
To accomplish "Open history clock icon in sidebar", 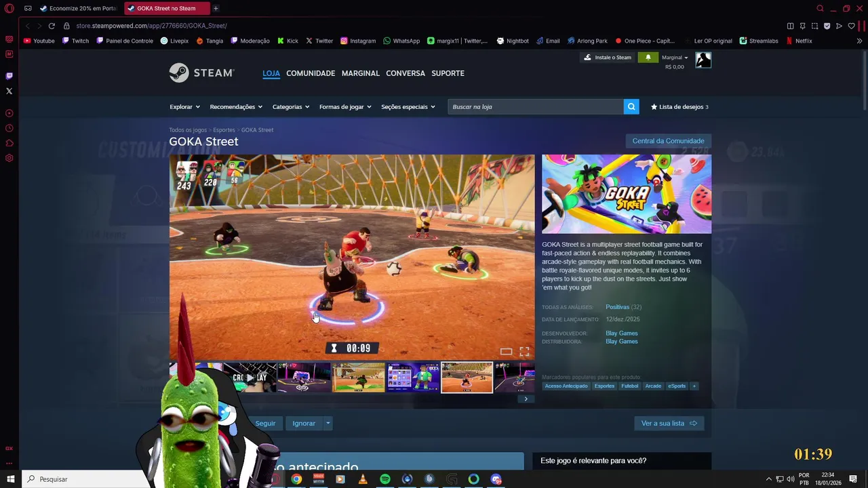I will pos(9,128).
